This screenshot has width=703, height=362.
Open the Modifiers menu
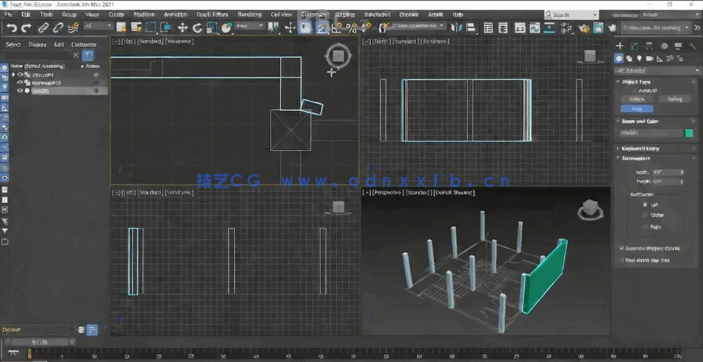pyautogui.click(x=144, y=15)
